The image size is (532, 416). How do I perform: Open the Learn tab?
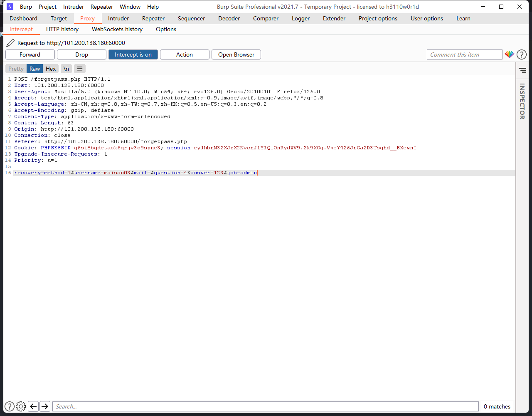pyautogui.click(x=463, y=18)
